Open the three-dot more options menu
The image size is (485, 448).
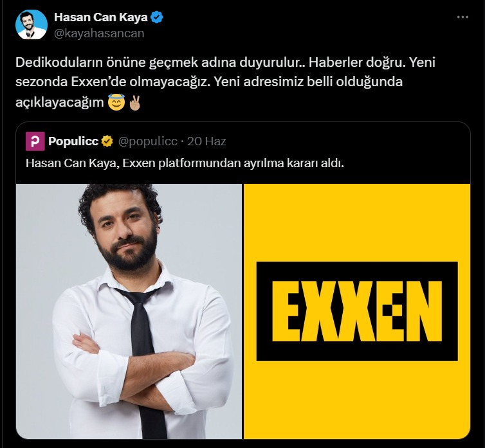pos(462,17)
